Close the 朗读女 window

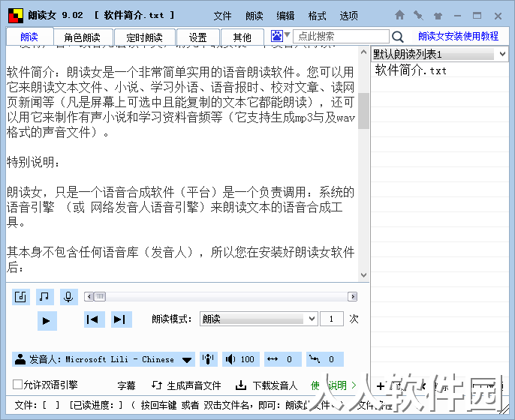click(x=498, y=16)
